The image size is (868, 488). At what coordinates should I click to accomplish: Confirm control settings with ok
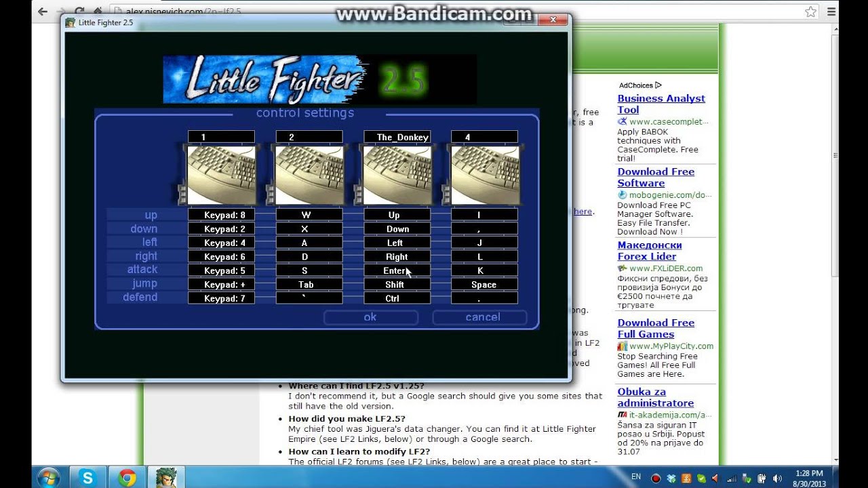click(370, 317)
